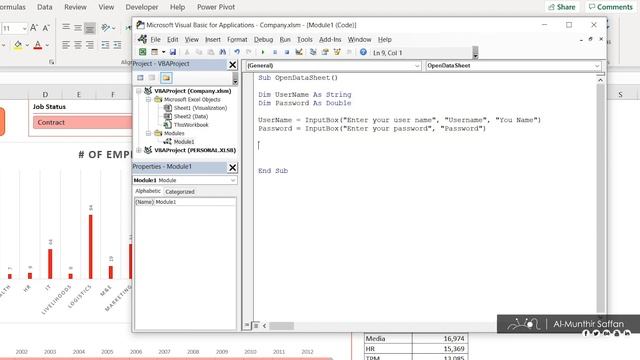Open the Insert object dropdown arrow in VBA toolbar

(163, 52)
